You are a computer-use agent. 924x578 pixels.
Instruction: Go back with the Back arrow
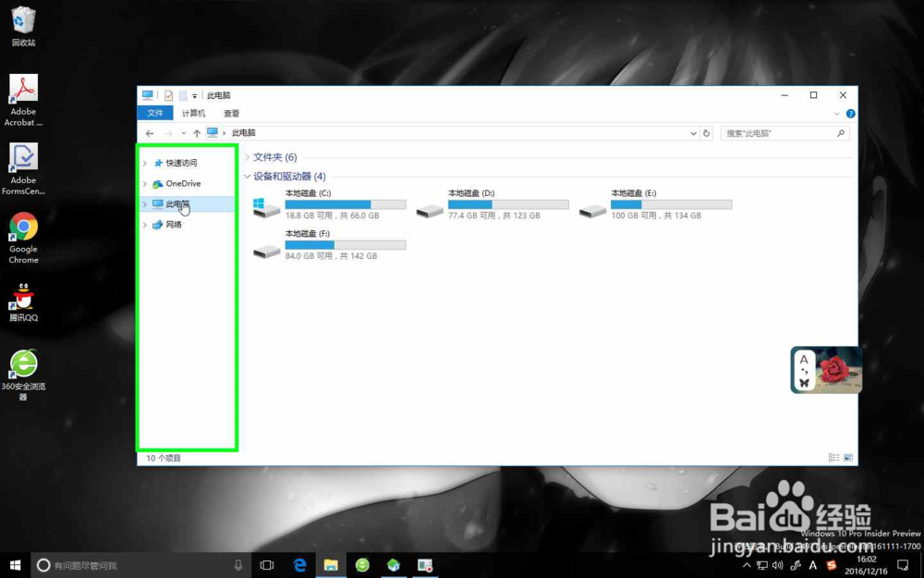click(x=150, y=133)
